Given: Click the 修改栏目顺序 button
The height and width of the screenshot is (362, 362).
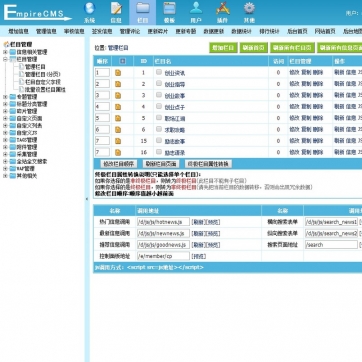Looking at the screenshot, I should 119,164.
